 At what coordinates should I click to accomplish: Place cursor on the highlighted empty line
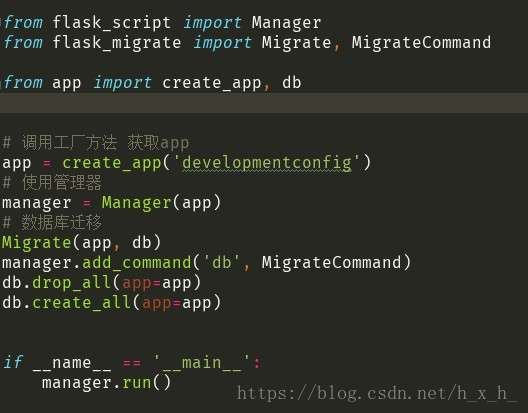264,103
